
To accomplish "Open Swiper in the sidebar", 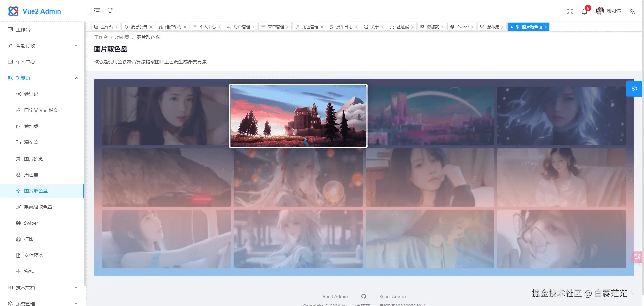I will point(42,223).
